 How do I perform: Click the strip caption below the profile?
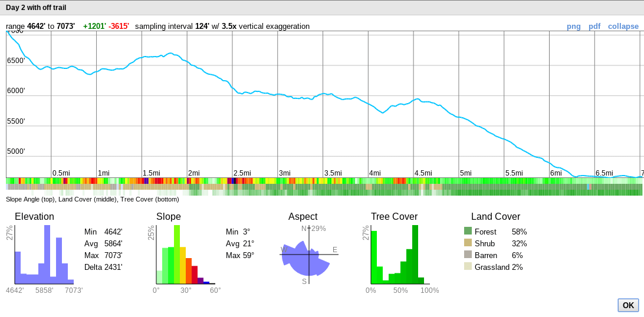coord(93,199)
